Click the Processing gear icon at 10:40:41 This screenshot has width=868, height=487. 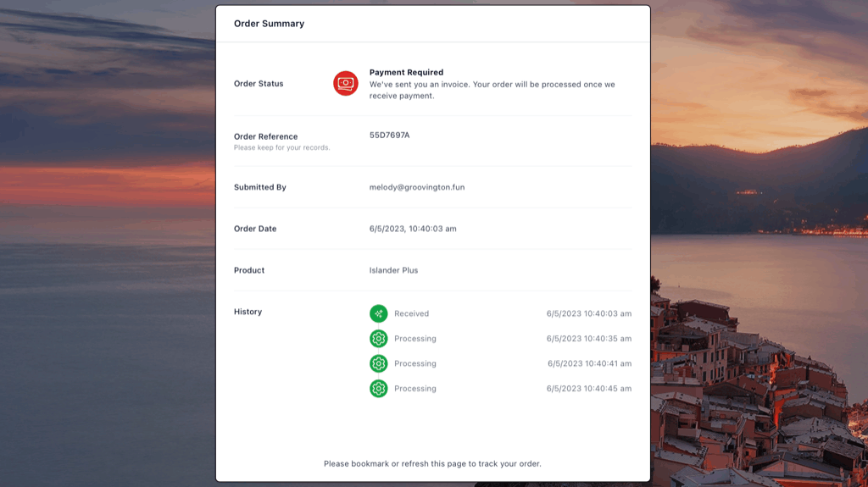378,363
